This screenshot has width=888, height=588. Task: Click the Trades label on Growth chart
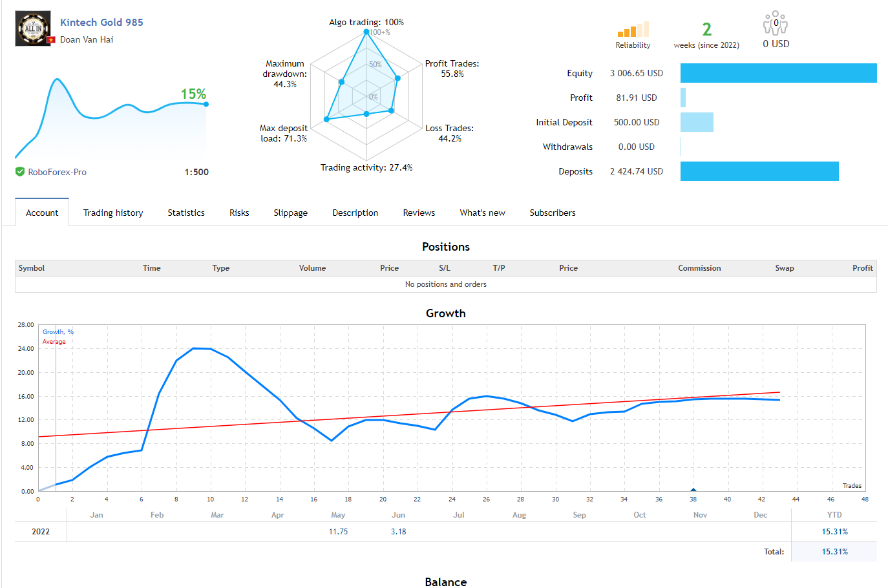coord(852,486)
